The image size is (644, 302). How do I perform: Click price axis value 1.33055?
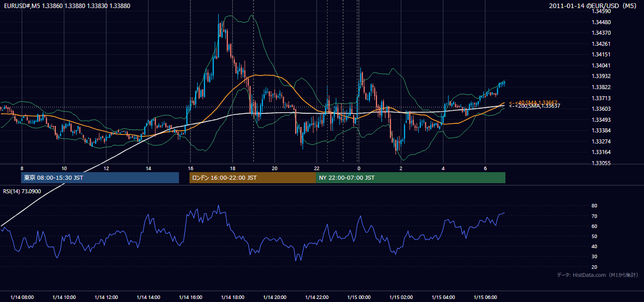click(601, 163)
